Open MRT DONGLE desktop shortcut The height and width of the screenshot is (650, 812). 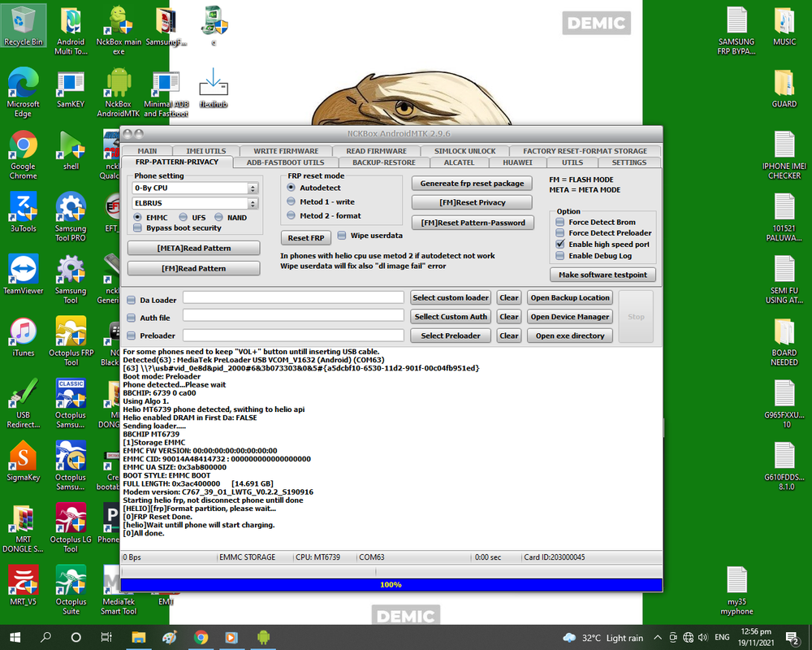click(24, 529)
